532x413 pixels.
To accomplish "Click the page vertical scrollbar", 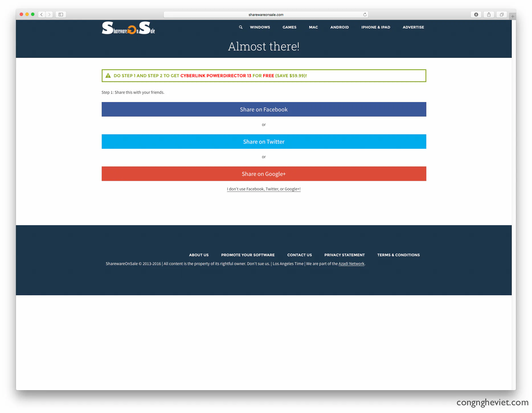I will coord(514,205).
